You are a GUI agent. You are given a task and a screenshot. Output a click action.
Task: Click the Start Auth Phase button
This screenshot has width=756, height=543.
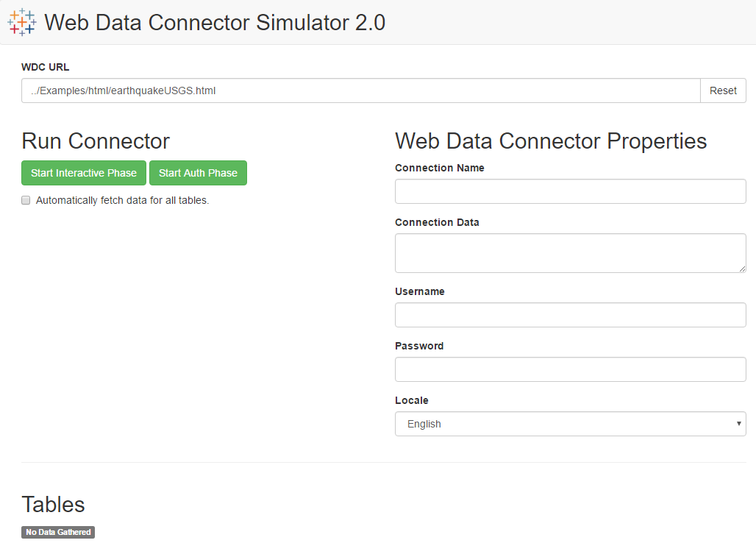(198, 173)
